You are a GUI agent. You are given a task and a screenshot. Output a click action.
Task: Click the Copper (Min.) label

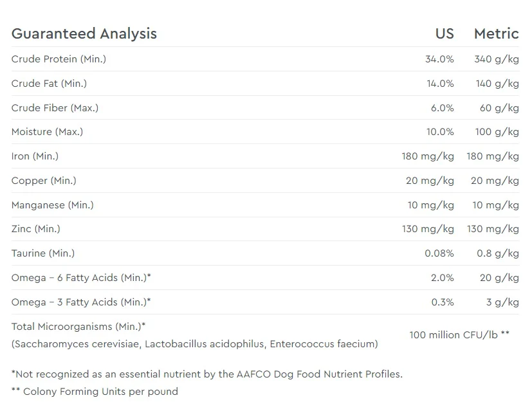[44, 181]
